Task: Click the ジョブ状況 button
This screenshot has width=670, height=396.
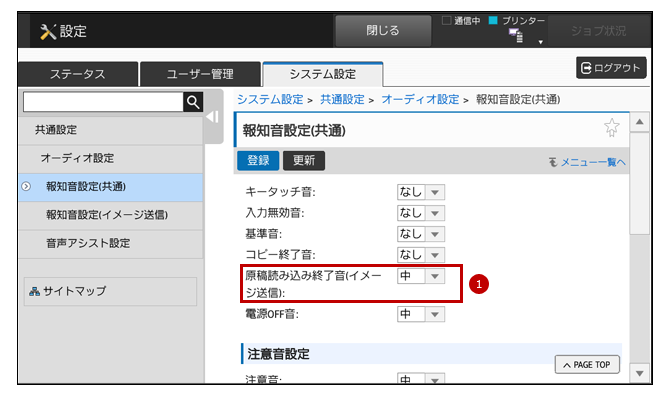Action: tap(598, 31)
